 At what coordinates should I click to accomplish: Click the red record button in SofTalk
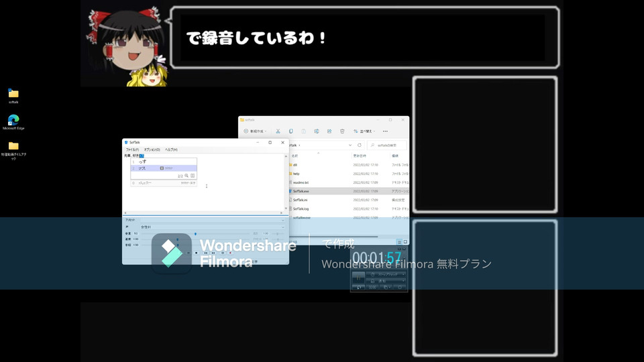click(x=230, y=253)
